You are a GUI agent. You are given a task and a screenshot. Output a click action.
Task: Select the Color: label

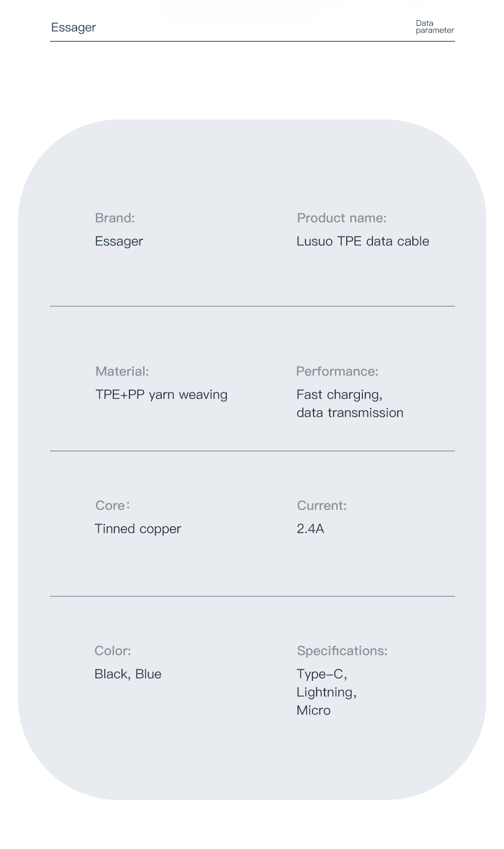pos(112,651)
